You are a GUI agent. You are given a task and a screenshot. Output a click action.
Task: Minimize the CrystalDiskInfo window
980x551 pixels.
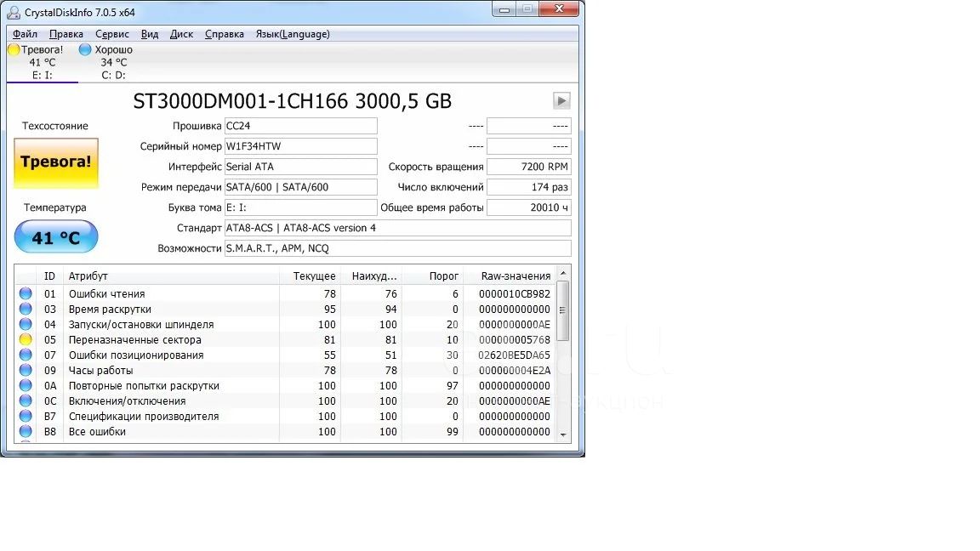tap(504, 9)
